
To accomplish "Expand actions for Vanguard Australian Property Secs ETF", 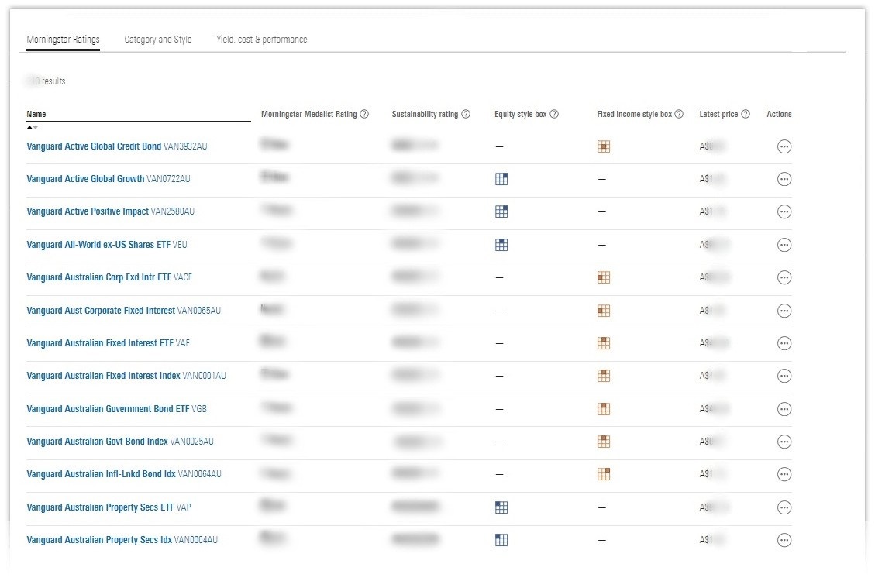I will 784,507.
